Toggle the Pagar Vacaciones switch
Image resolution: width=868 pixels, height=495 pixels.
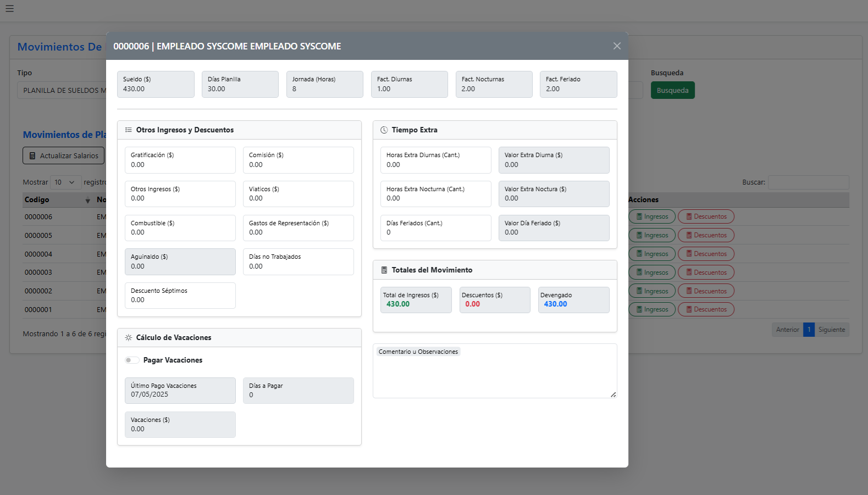tap(131, 360)
